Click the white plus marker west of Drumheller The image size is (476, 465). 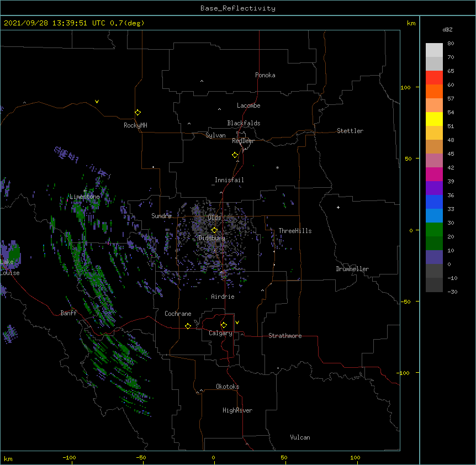pos(338,207)
